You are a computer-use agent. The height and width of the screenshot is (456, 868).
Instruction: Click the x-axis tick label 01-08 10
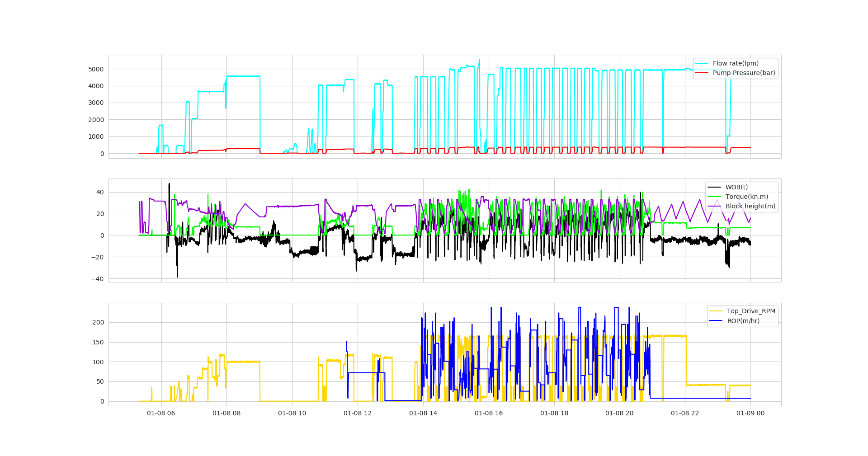[x=292, y=413]
